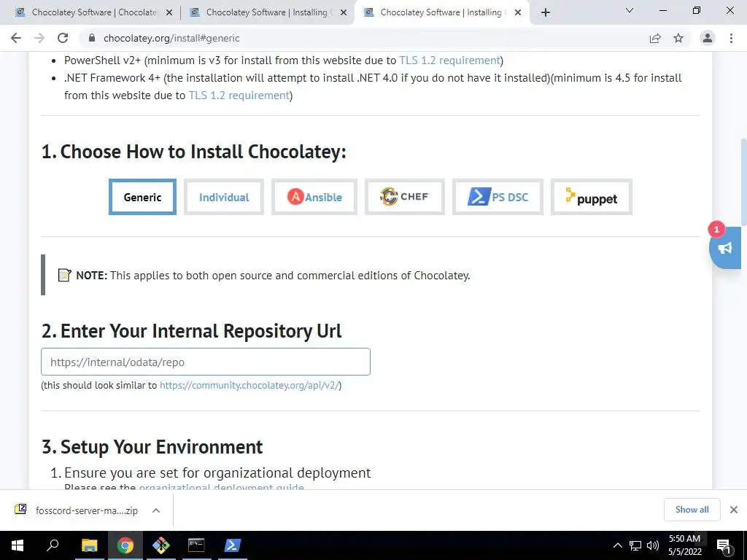Open a new browser tab

(x=546, y=12)
